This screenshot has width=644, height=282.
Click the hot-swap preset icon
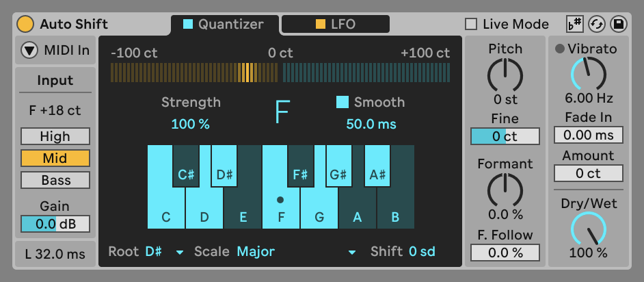[x=597, y=24]
